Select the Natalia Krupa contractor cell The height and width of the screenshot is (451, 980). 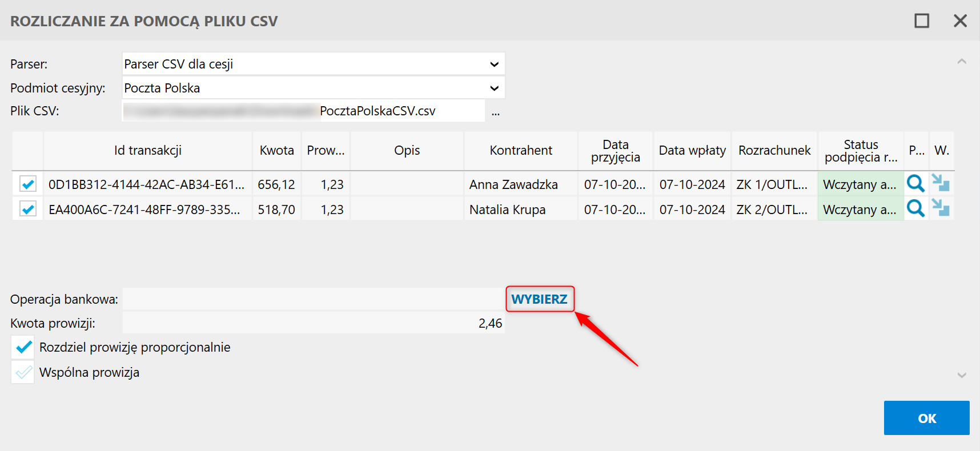coord(521,210)
